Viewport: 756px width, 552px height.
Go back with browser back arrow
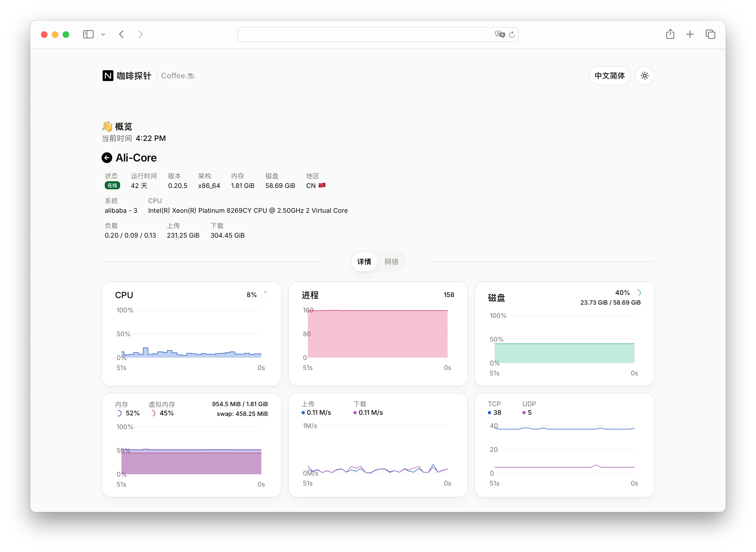pos(122,34)
